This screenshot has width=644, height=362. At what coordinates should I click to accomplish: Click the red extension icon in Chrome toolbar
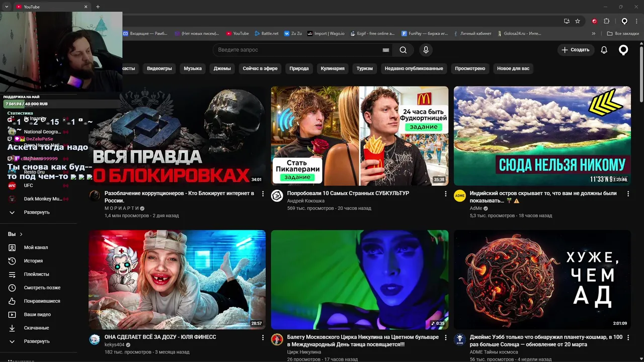594,21
